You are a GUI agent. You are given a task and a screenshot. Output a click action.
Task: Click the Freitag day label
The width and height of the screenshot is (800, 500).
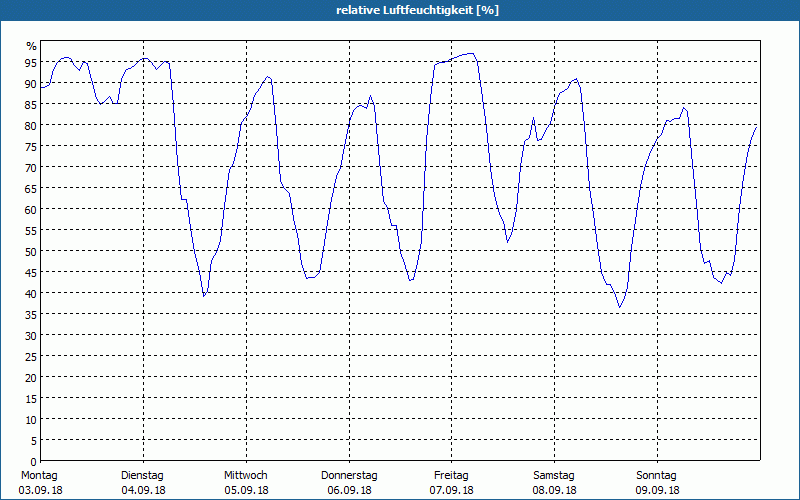click(451, 476)
